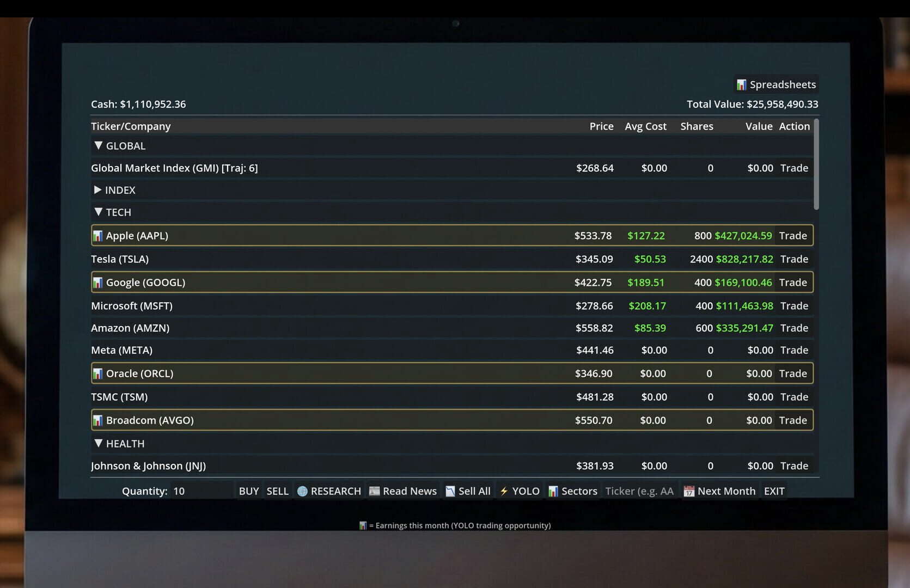The height and width of the screenshot is (588, 910).
Task: Click the lightning bolt YOLO icon
Action: [504, 491]
